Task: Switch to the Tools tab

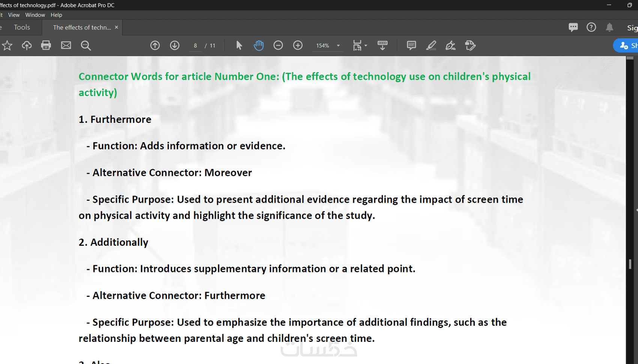Action: (22, 27)
